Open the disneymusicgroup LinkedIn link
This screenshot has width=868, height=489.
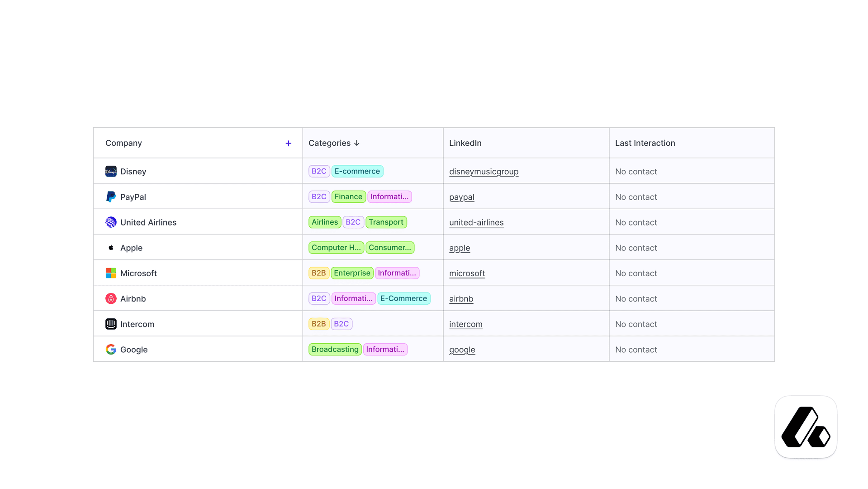coord(484,172)
